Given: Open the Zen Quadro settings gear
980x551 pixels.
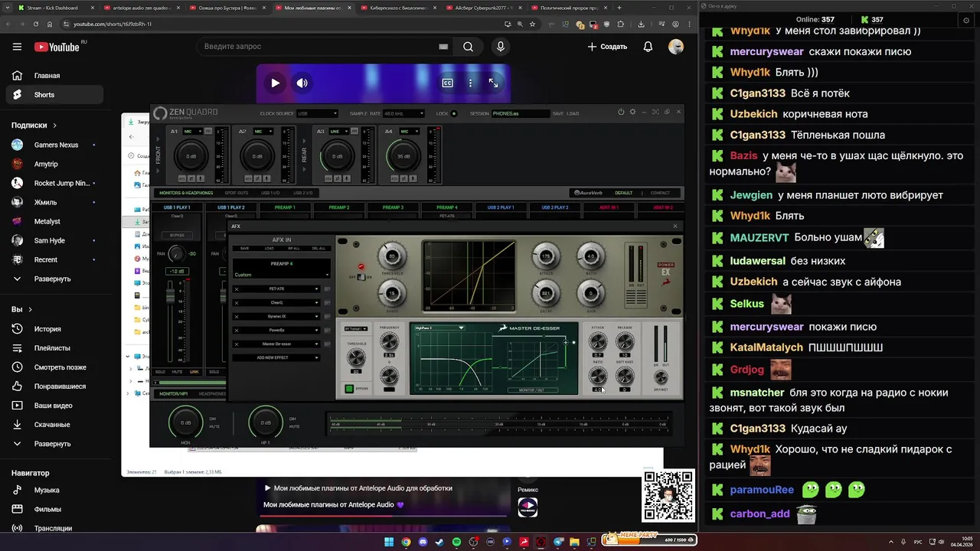Looking at the screenshot, I should [x=632, y=112].
